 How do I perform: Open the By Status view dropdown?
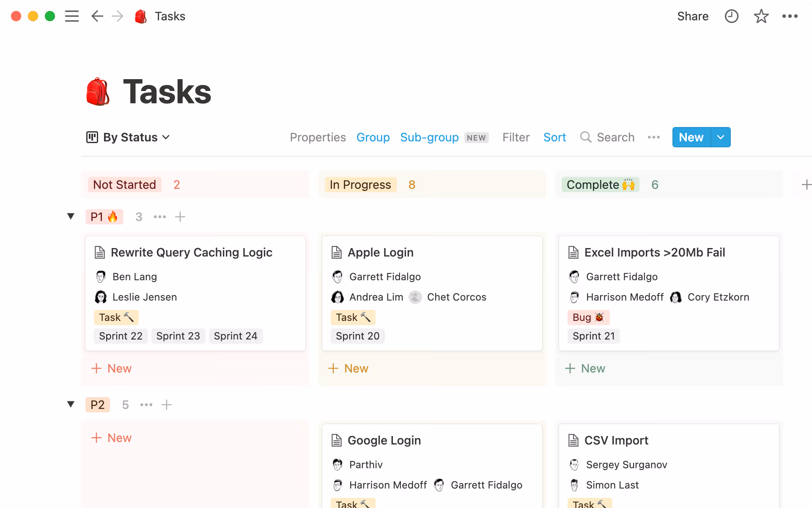coord(129,137)
